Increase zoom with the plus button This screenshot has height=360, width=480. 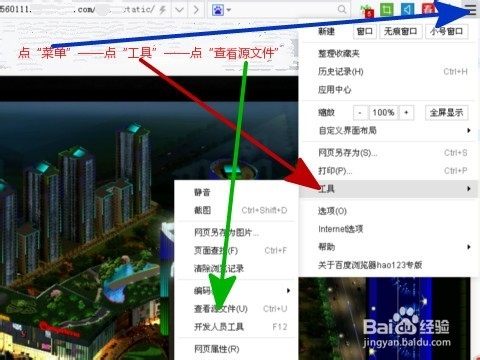[x=406, y=113]
